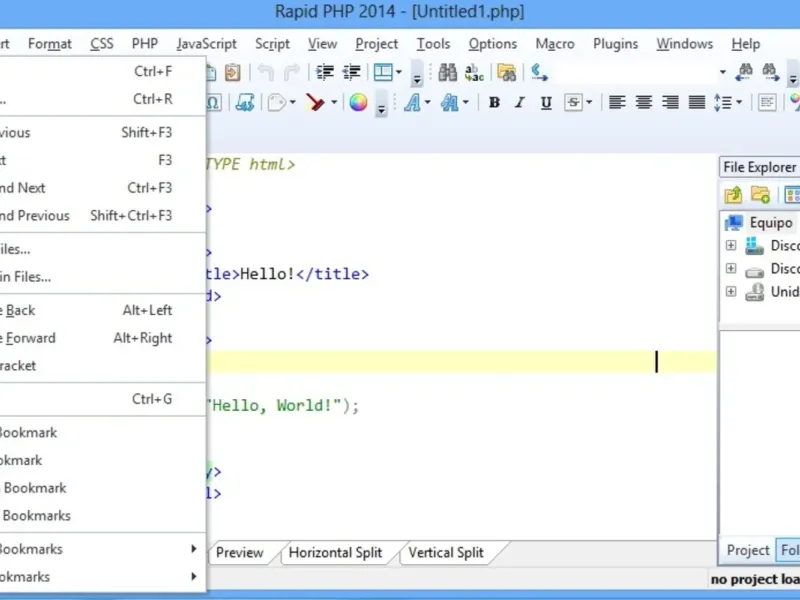Select the Project tab in File Explorer
Image resolution: width=800 pixels, height=600 pixels.
(748, 551)
